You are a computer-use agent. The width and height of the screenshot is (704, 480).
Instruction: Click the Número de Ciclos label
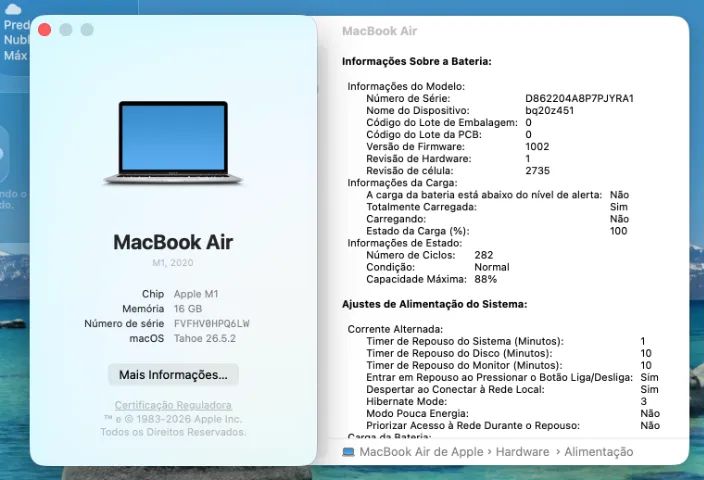tap(410, 255)
